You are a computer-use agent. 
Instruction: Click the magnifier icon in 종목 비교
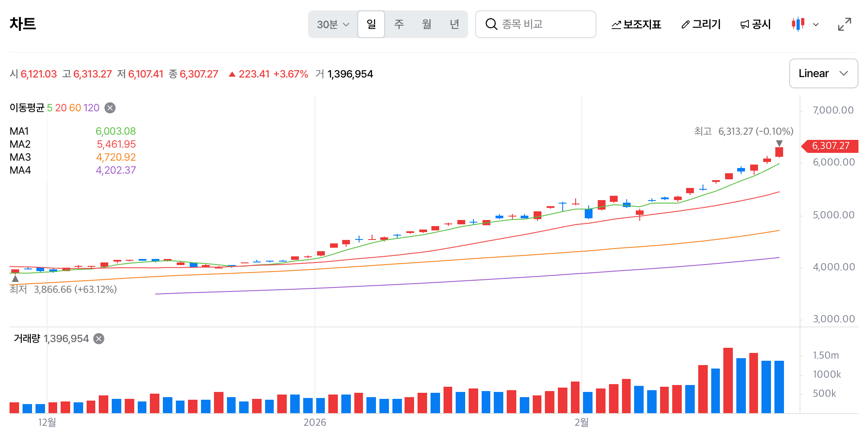491,24
